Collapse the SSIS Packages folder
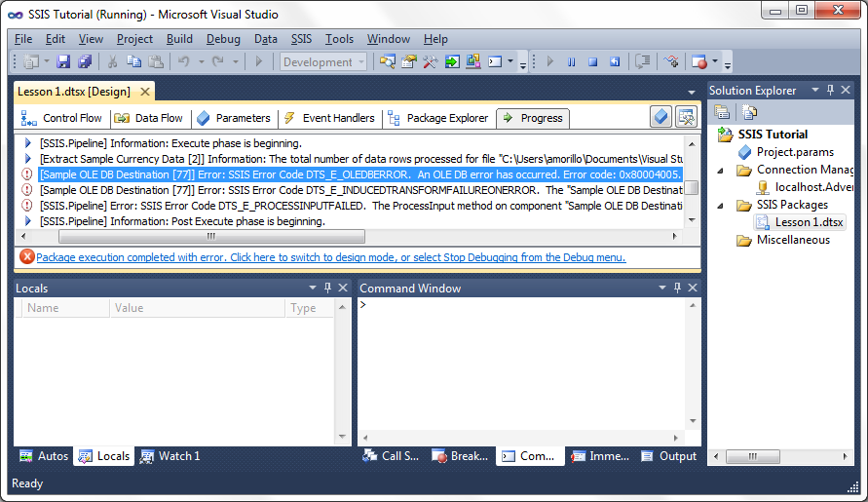The image size is (868, 502). (720, 206)
